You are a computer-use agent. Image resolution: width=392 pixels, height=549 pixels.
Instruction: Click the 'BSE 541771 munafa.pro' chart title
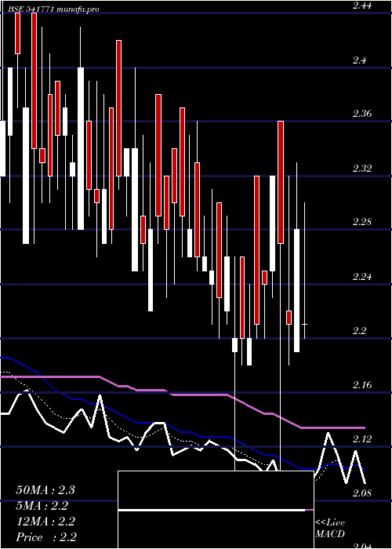pyautogui.click(x=53, y=9)
